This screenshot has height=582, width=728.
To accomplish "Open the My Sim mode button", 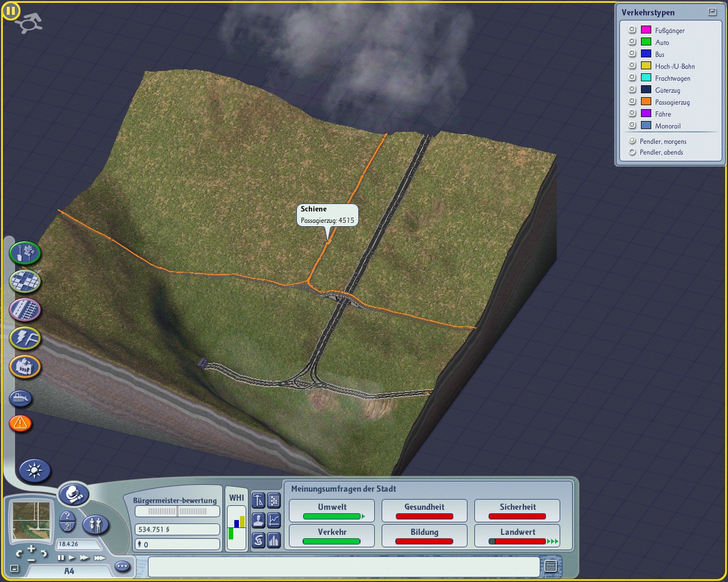I will coord(96,524).
